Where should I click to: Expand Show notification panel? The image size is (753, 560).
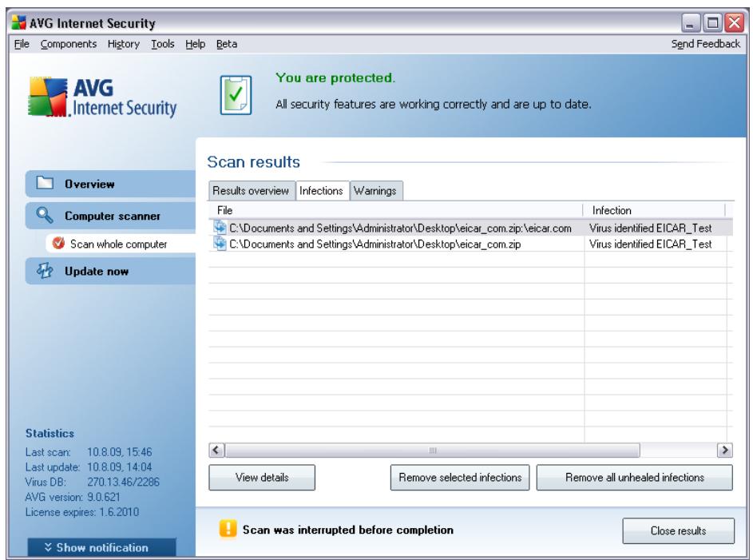click(x=101, y=547)
